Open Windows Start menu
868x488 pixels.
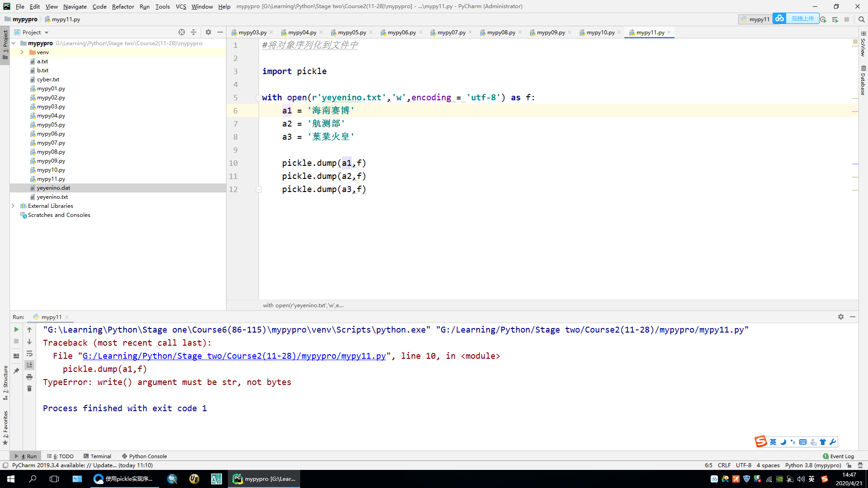11,479
